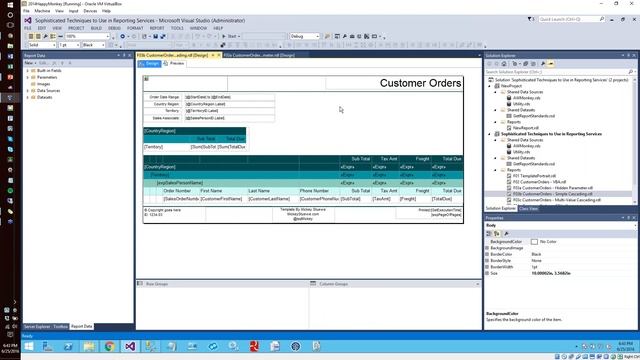Switch to the Server Explorer tab
The width and height of the screenshot is (640, 360).
coord(37,327)
